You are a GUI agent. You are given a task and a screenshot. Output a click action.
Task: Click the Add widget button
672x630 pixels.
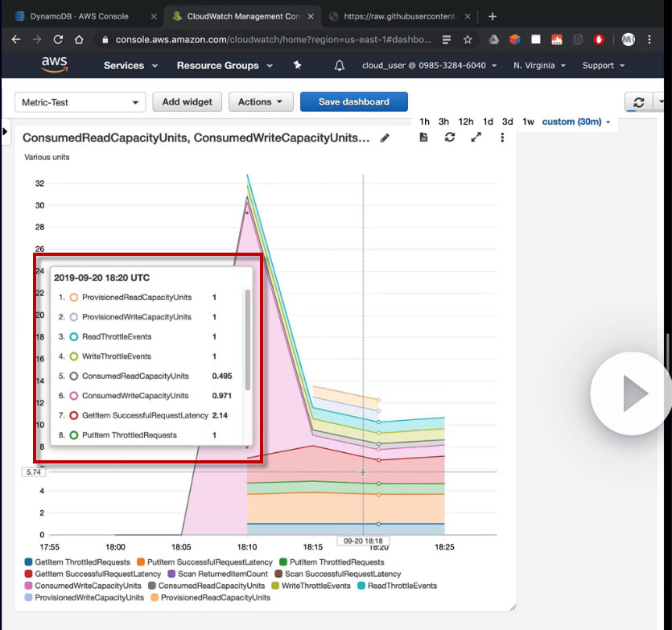(x=187, y=102)
